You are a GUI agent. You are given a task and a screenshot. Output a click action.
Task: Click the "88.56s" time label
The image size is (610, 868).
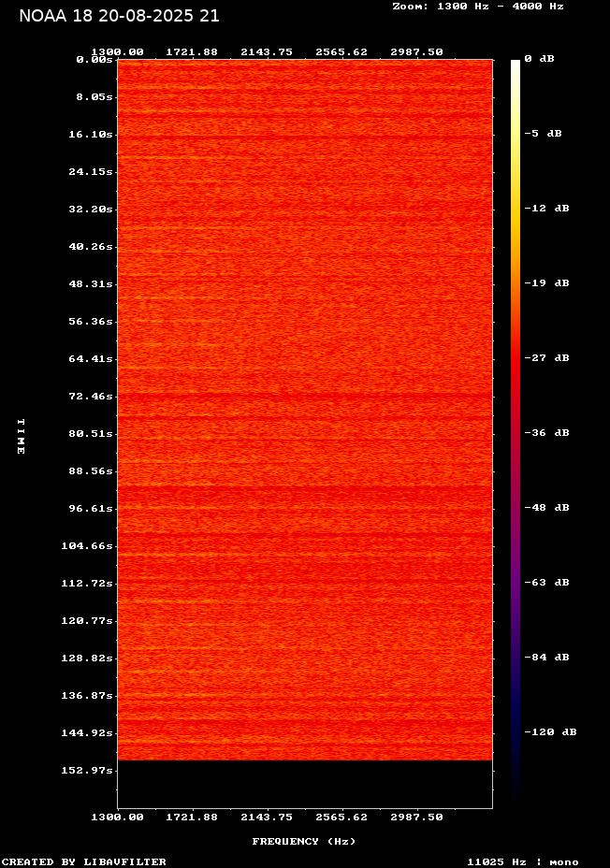pyautogui.click(x=91, y=471)
